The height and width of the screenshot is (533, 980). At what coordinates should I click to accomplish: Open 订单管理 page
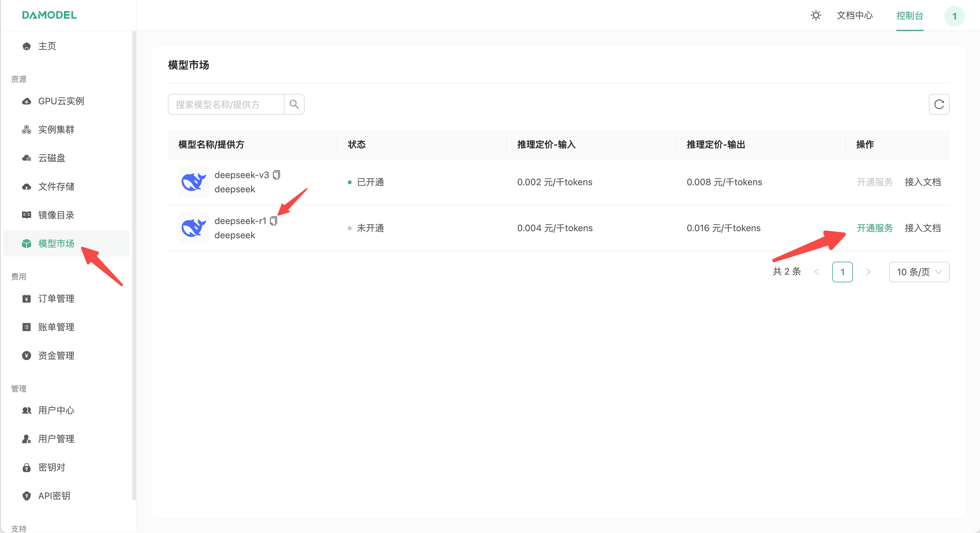pyautogui.click(x=56, y=299)
